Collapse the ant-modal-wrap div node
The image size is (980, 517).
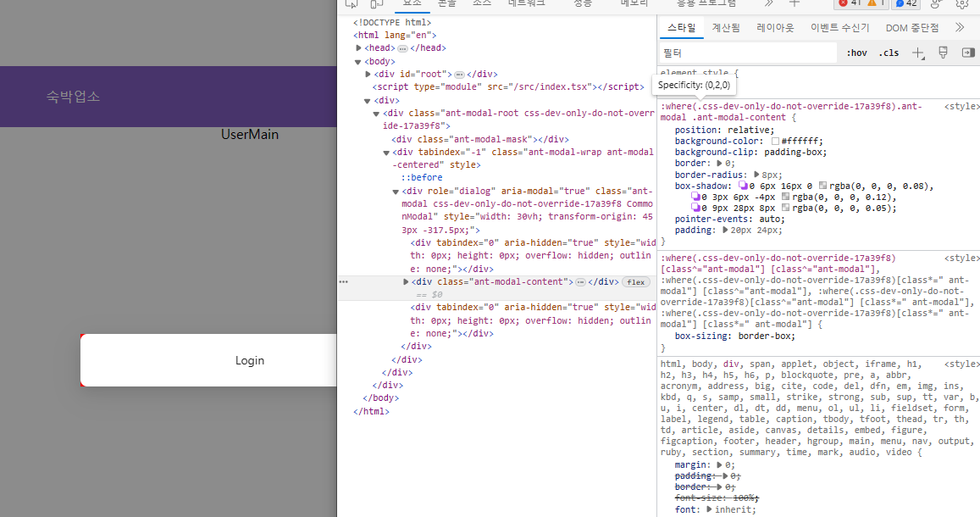point(386,153)
